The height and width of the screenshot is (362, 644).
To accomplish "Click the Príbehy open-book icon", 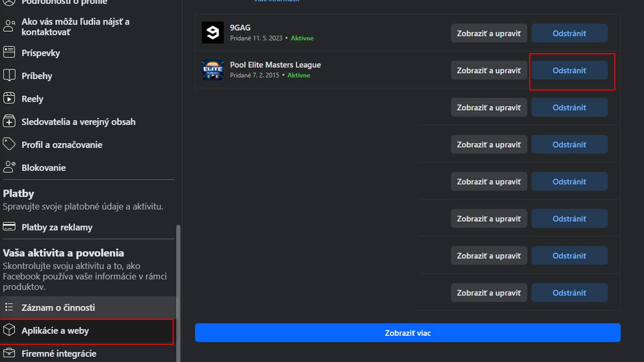I will coord(9,75).
